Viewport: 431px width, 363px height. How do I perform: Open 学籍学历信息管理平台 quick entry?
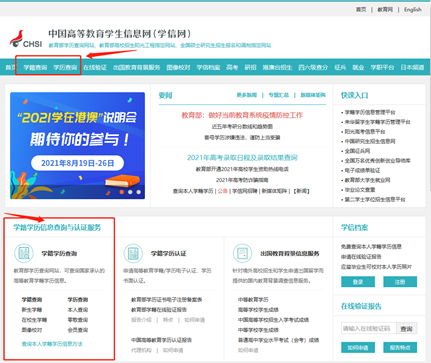[370, 112]
